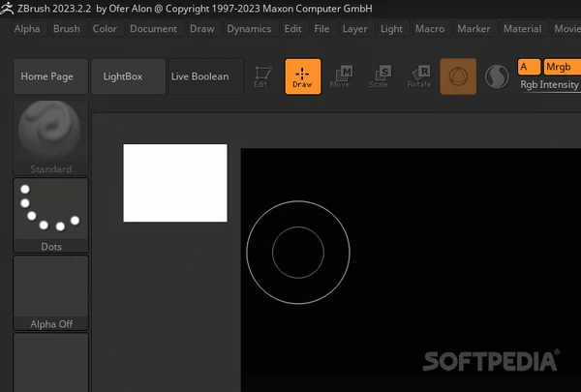Select the Scale tool icon
Image resolution: width=581 pixels, height=392 pixels.
tap(380, 76)
